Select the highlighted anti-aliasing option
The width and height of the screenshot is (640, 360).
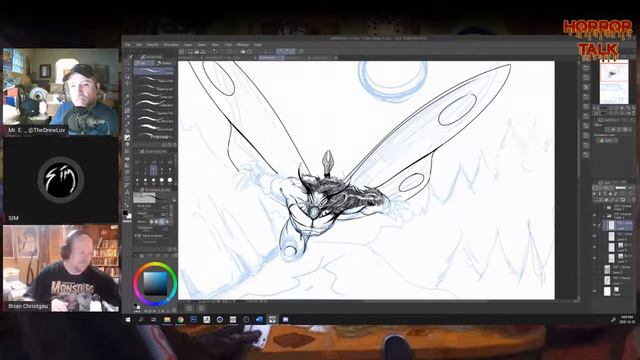point(162,221)
